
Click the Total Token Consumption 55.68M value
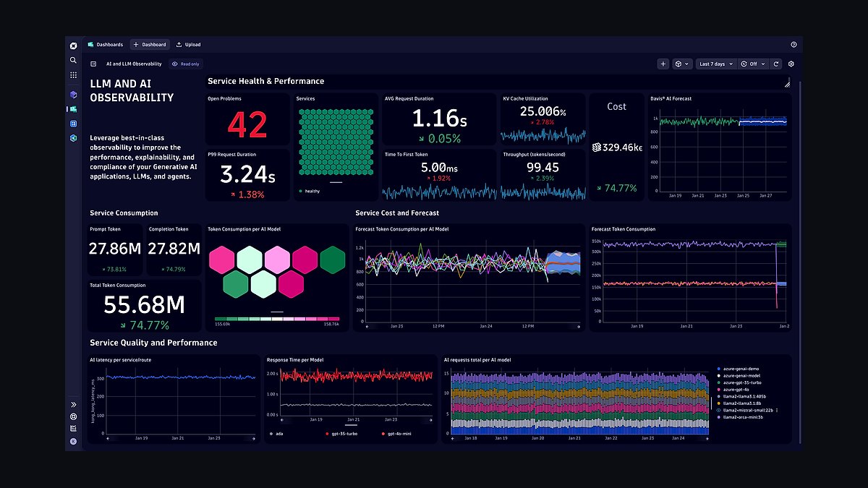(x=144, y=305)
